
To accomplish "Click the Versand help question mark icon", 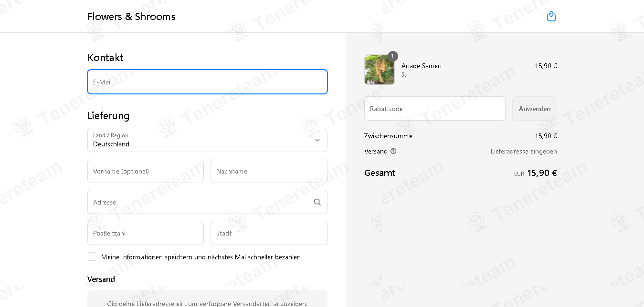I will (x=393, y=151).
